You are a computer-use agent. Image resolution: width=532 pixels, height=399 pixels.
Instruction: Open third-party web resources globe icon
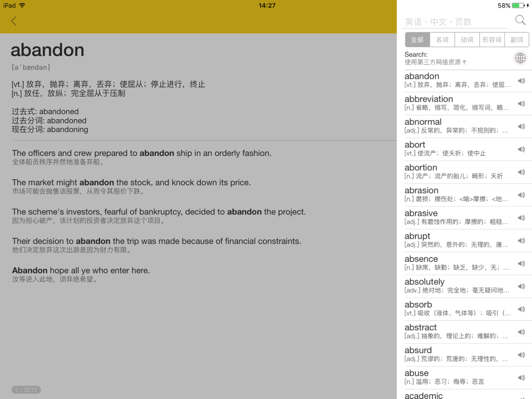tap(520, 58)
